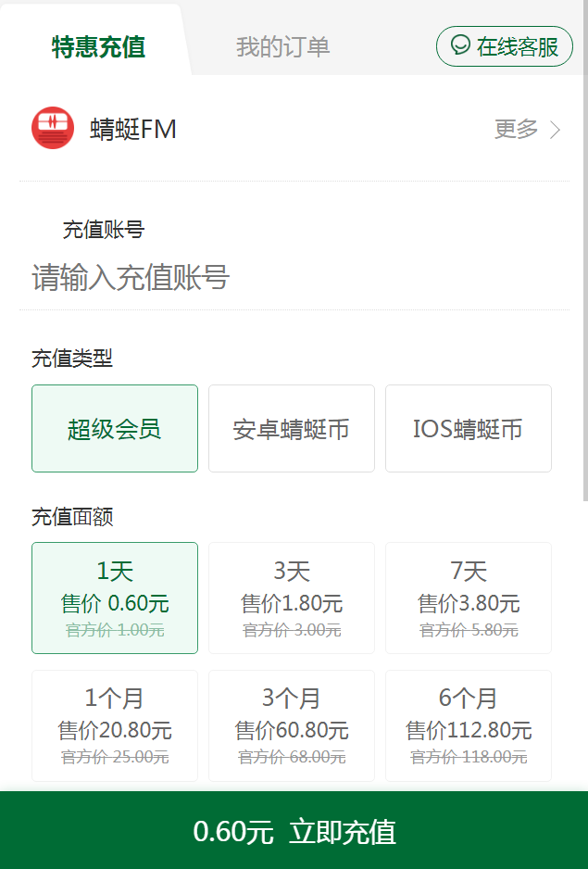Select 安卓蜻蜓币 recharge type
This screenshot has width=588, height=869.
pos(292,429)
